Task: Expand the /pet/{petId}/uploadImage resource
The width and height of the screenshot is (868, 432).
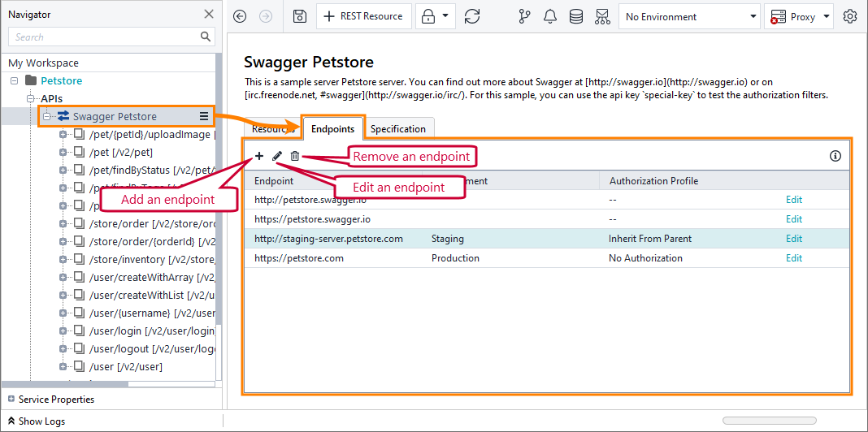Action: 63,135
